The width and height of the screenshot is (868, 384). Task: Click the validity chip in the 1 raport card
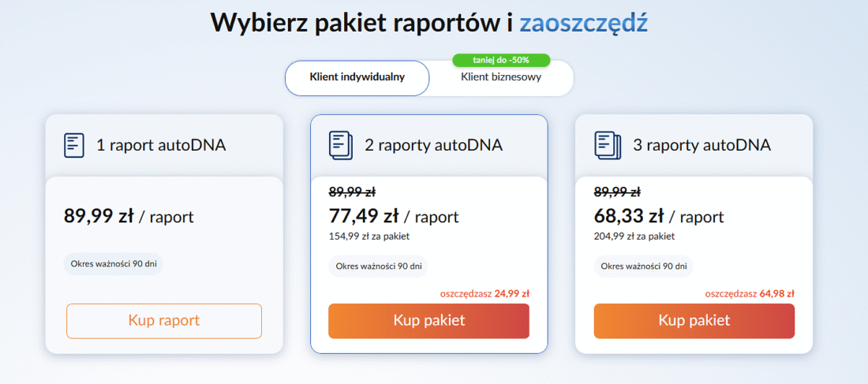(113, 264)
